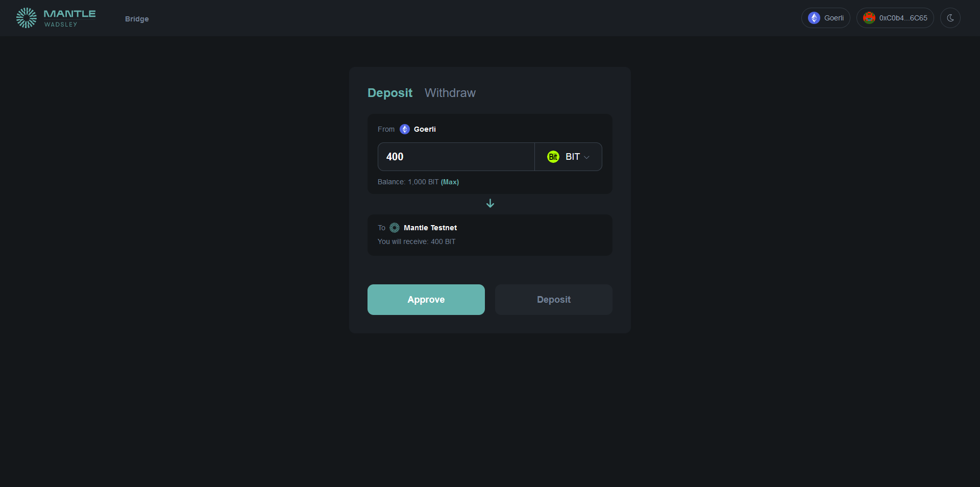This screenshot has width=980, height=487.
Task: Click the Mantle Testnet network icon
Action: pos(395,228)
